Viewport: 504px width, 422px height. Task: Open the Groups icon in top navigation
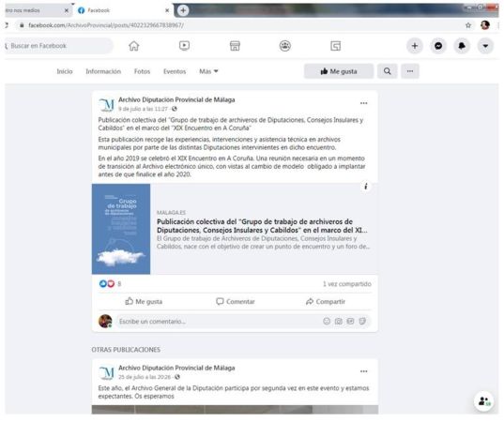point(284,46)
